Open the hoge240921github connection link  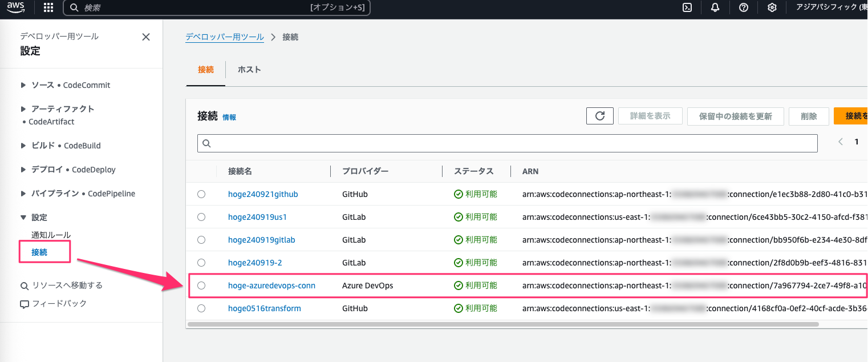point(263,194)
